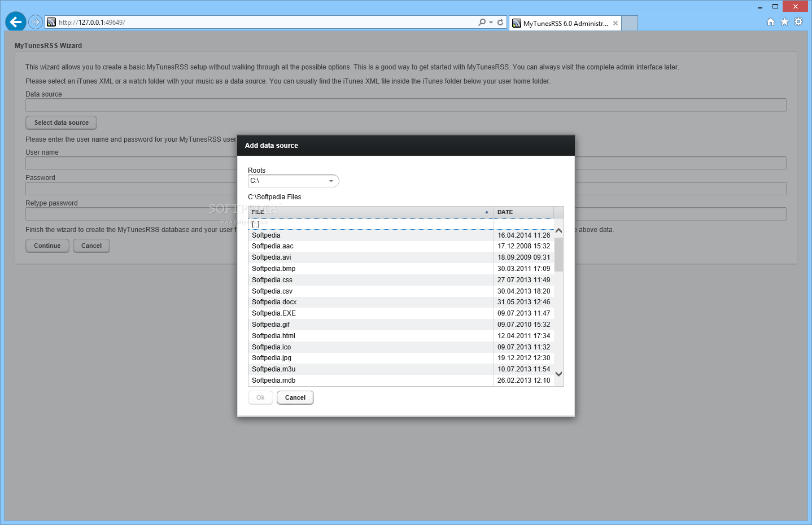Click the date 31.05.2013 12:46 cell
This screenshot has height=525, width=812.
[x=523, y=302]
